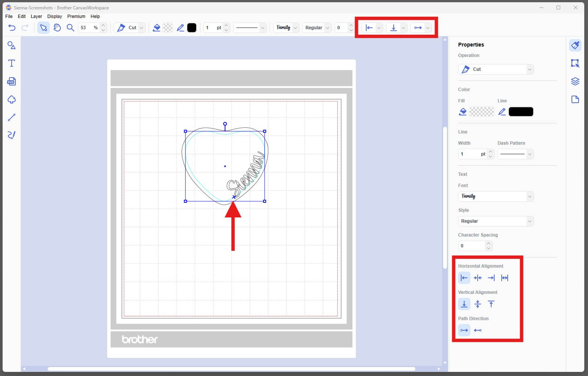
Task: Click the bottom-right selection handle
Action: click(x=265, y=201)
